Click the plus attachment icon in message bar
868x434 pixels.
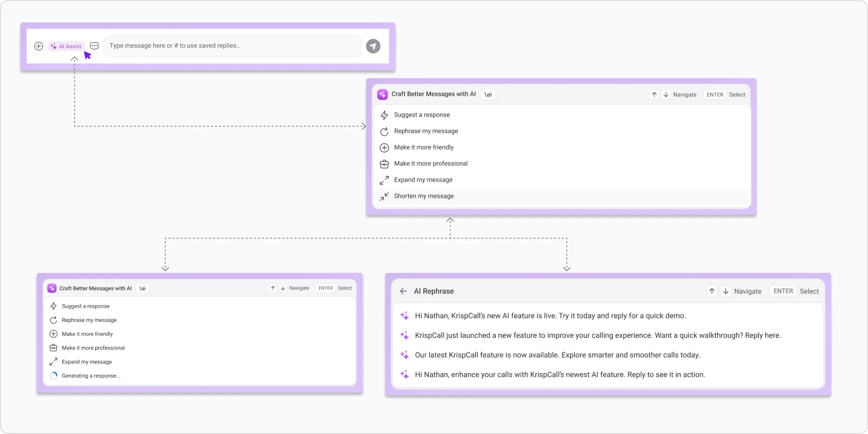[x=39, y=46]
